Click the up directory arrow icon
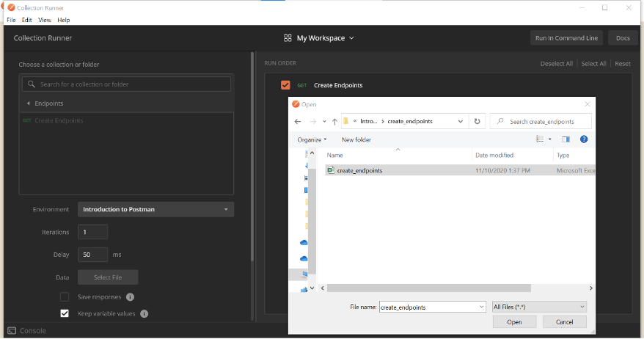This screenshot has width=644, height=339. [334, 121]
